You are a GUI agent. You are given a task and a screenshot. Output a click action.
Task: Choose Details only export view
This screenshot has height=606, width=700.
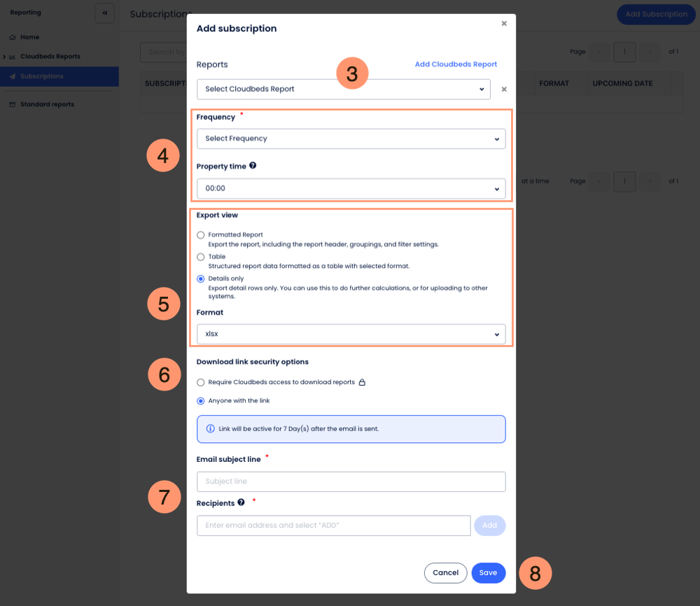pos(201,279)
